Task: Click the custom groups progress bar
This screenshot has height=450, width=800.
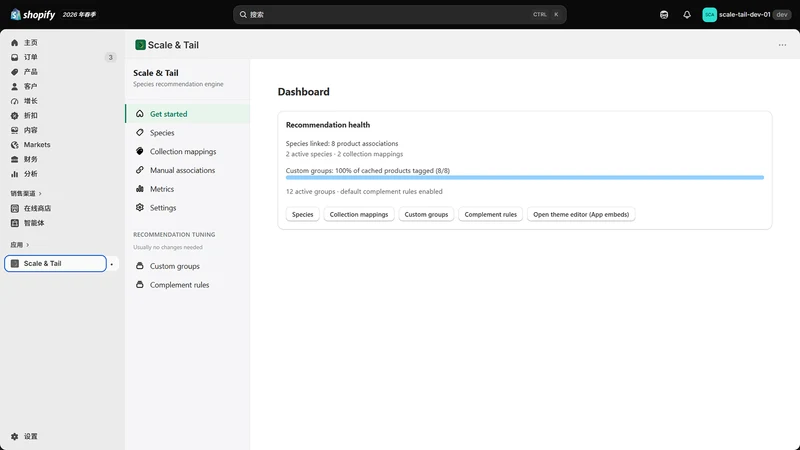Action: (524, 178)
